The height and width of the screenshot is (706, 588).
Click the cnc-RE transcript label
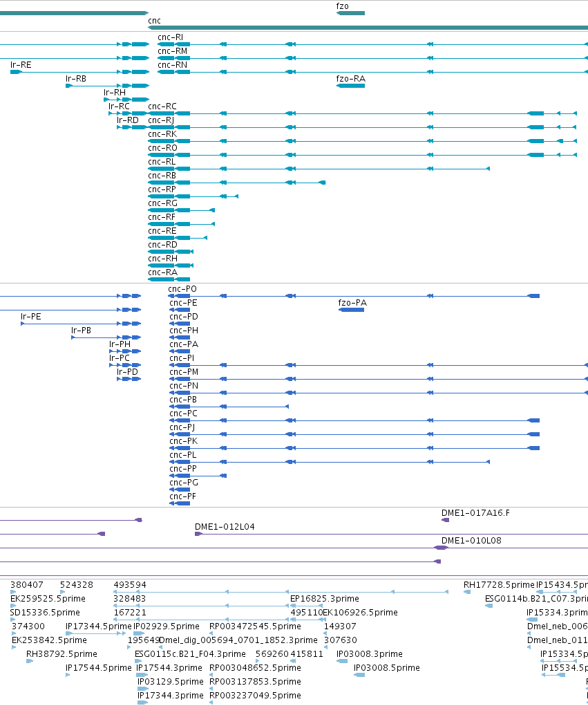(162, 231)
